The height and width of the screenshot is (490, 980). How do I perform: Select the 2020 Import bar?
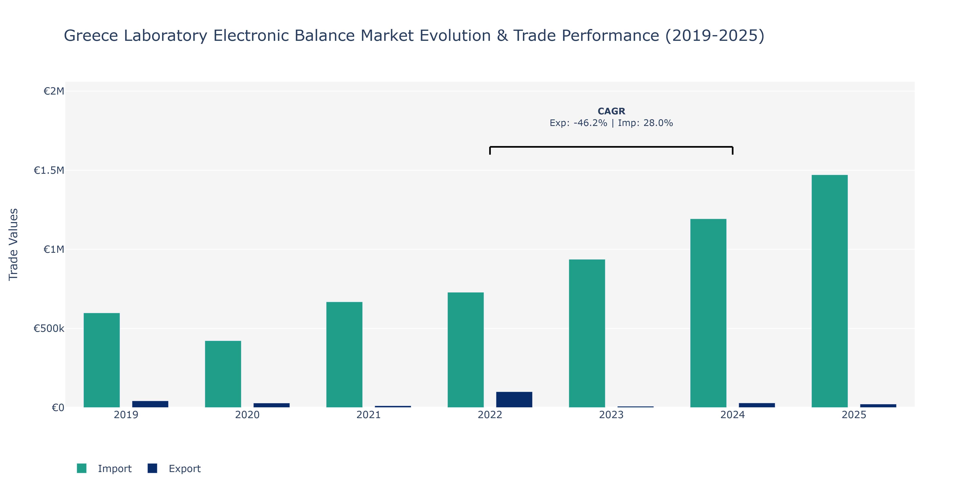click(223, 374)
